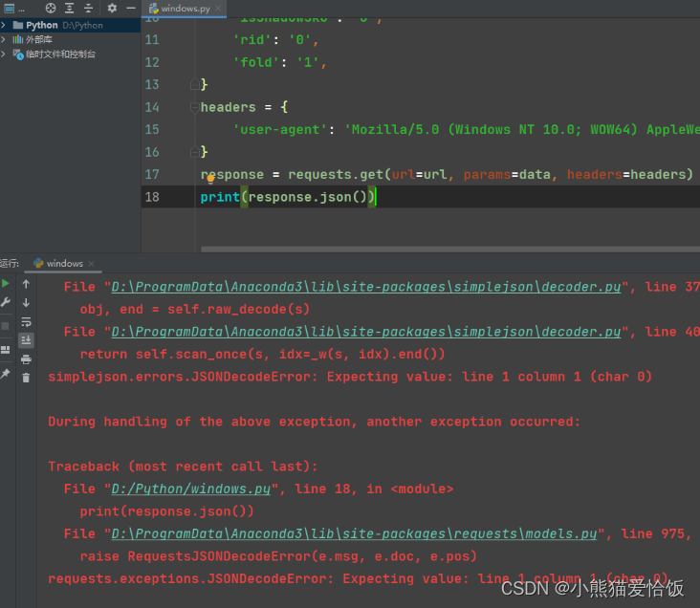The width and height of the screenshot is (700, 608).
Task: Toggle scroll to end of console output
Action: point(26,340)
